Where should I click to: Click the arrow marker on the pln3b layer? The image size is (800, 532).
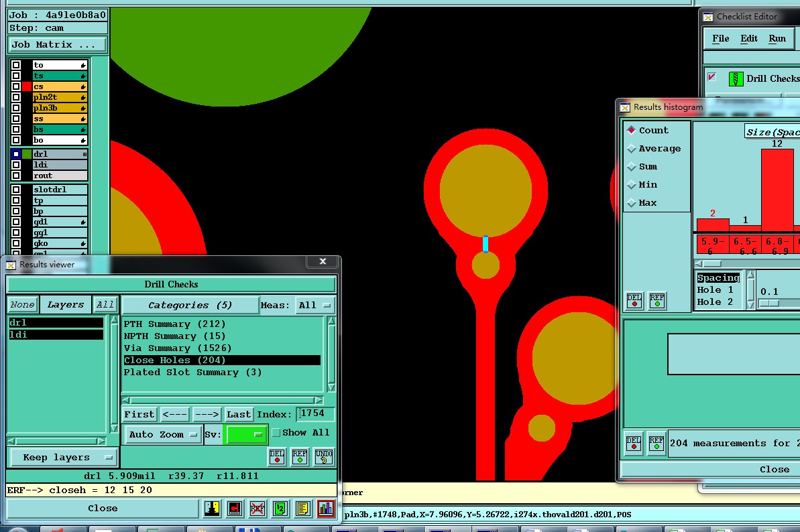[83, 109]
